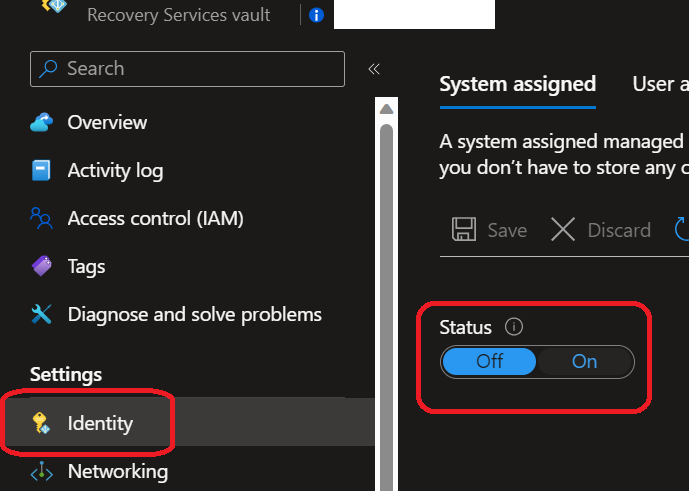Collapse the sidebar menu with double chevron
The image size is (689, 491).
click(x=374, y=69)
